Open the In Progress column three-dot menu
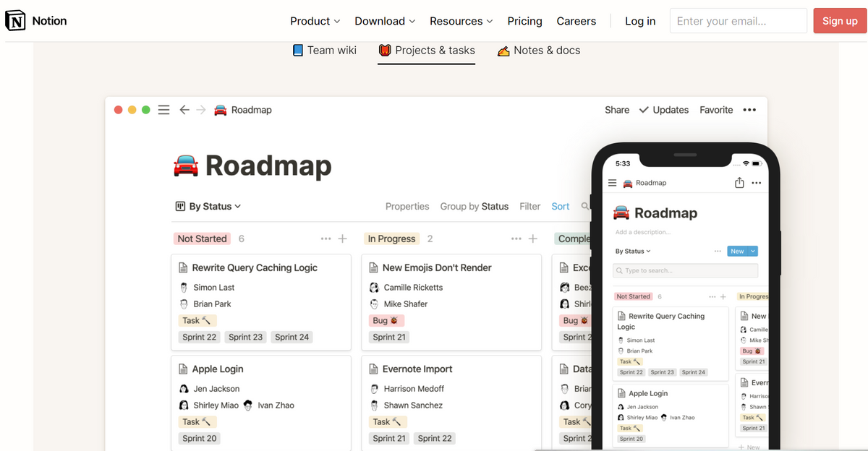The image size is (868, 451). [x=516, y=239]
